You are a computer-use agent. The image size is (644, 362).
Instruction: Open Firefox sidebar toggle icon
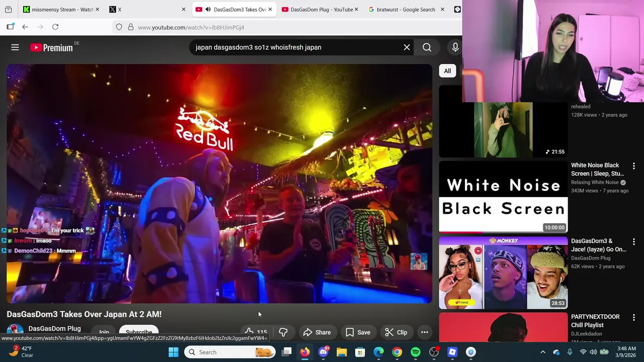coord(10,27)
